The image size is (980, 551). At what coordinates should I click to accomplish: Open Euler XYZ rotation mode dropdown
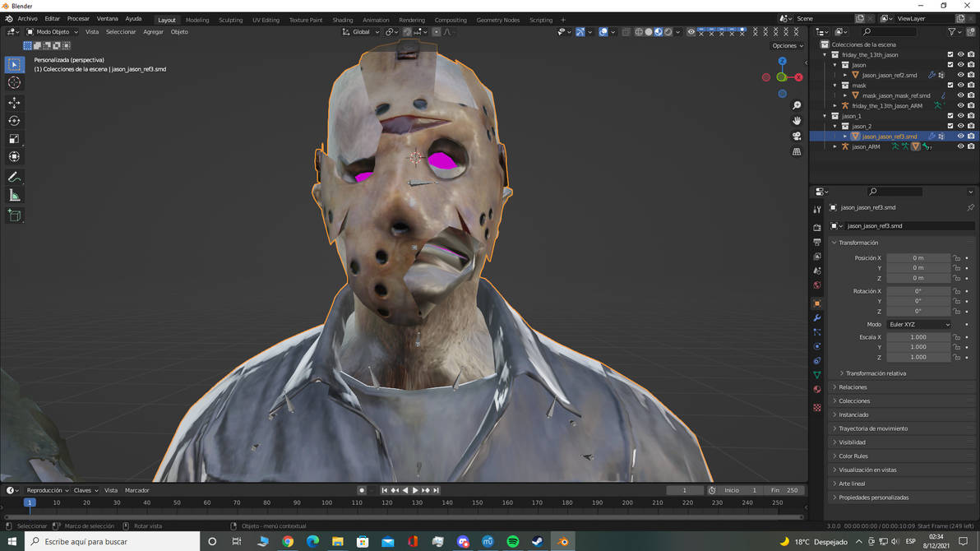click(x=919, y=325)
